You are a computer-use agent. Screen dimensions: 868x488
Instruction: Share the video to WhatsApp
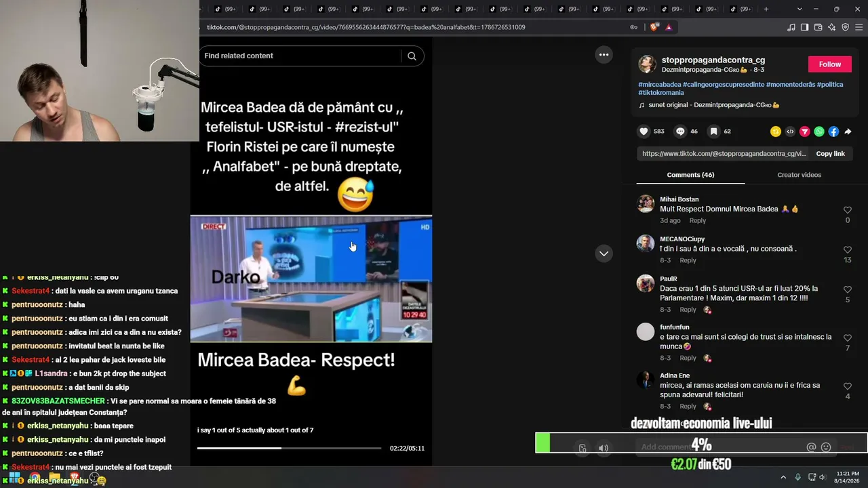(819, 131)
